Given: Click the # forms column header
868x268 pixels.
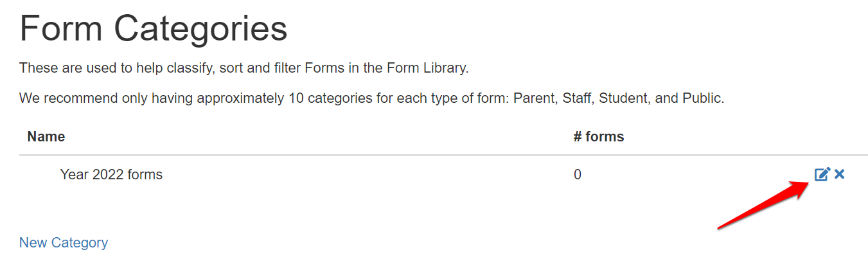Looking at the screenshot, I should [599, 136].
